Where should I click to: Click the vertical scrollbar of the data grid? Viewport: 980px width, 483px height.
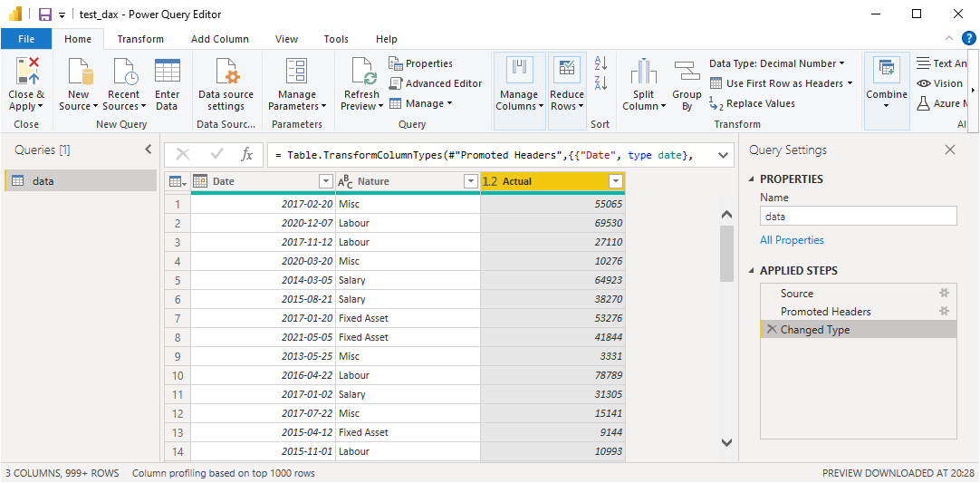[726, 254]
